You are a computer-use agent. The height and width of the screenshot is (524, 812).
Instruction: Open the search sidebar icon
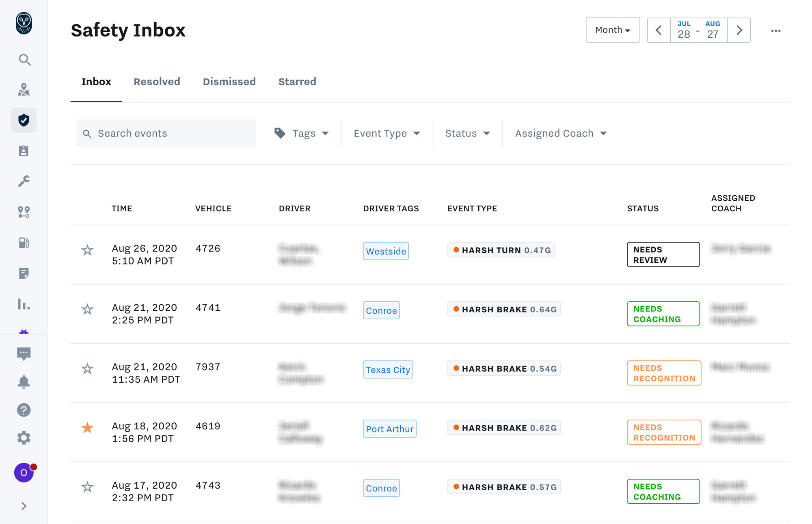[x=24, y=59]
